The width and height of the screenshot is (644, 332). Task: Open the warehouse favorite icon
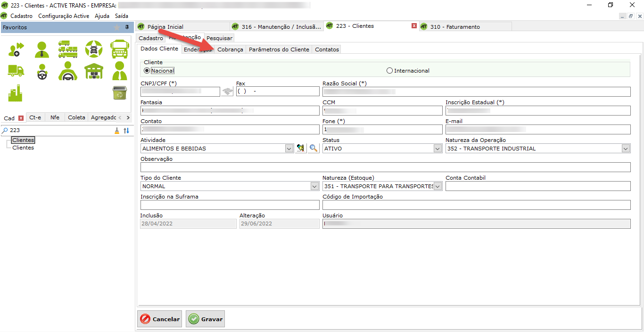click(94, 72)
